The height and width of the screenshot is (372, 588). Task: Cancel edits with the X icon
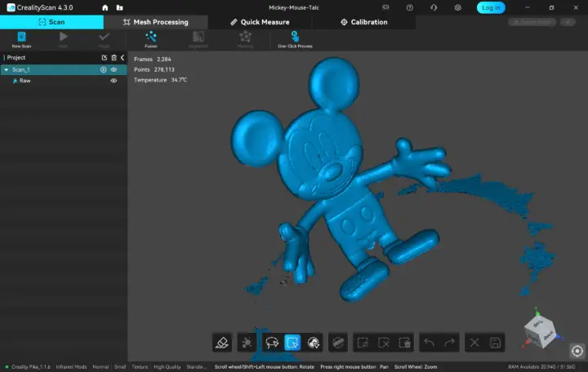coord(474,343)
